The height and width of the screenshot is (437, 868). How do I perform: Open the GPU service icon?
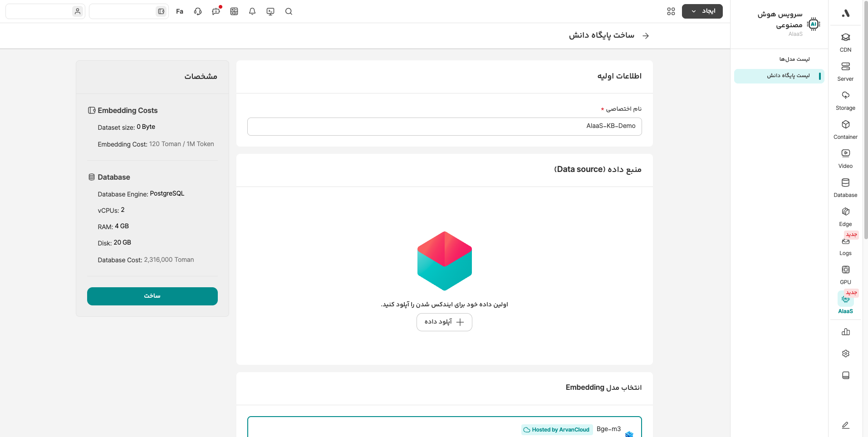(x=845, y=275)
